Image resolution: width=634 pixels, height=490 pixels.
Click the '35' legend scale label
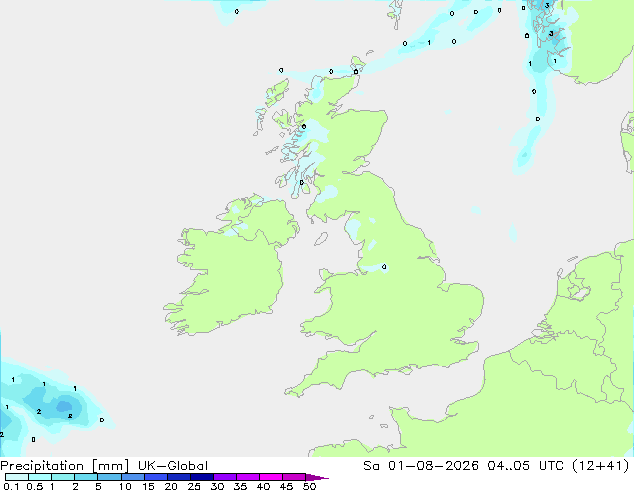tap(240, 486)
